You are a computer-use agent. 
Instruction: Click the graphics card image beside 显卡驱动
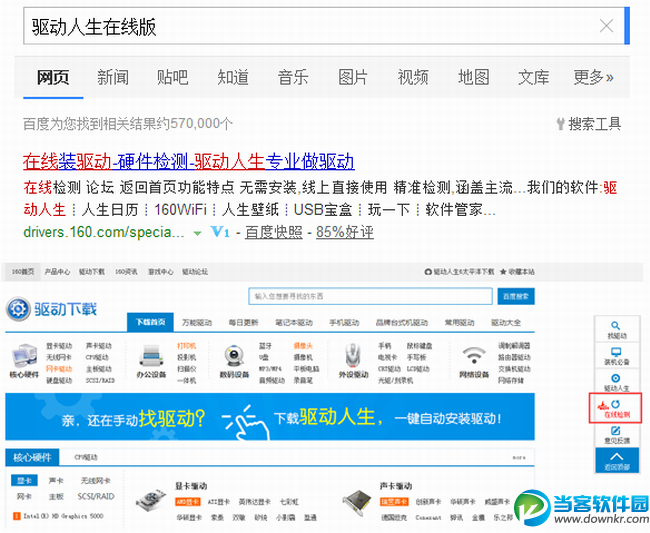click(x=152, y=500)
